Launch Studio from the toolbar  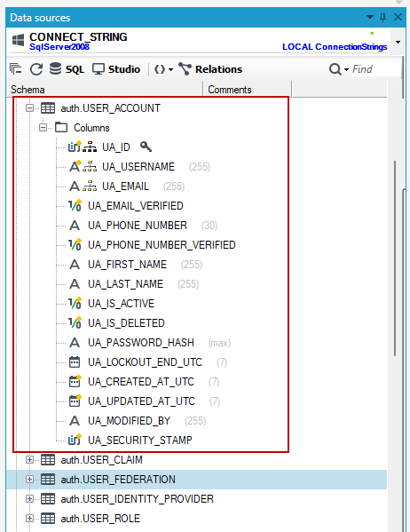point(116,69)
